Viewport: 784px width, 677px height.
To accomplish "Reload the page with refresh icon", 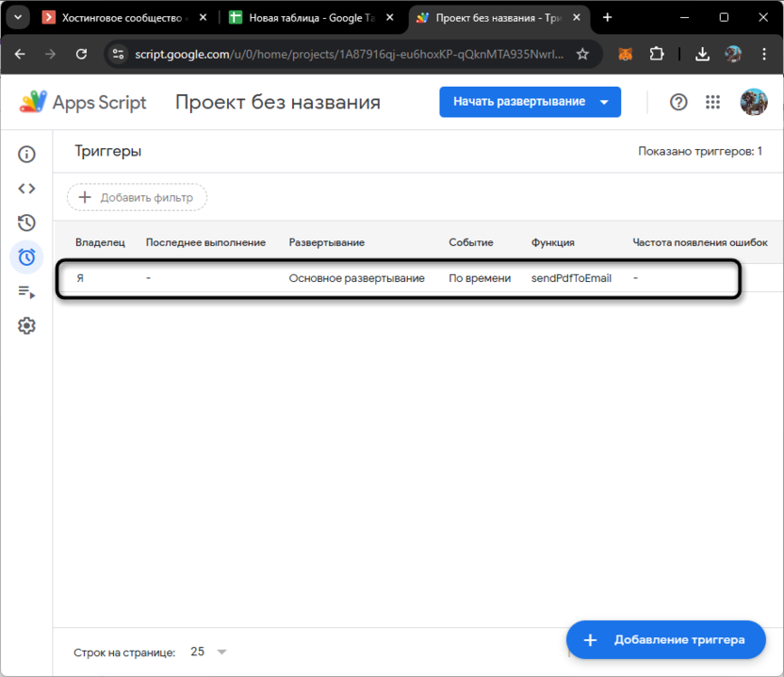I will pos(81,54).
